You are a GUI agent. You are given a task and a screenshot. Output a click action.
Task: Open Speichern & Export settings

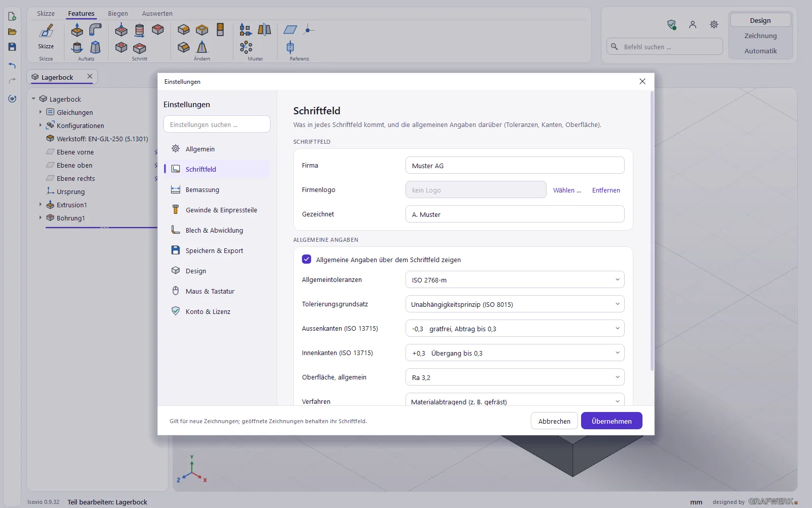click(217, 250)
